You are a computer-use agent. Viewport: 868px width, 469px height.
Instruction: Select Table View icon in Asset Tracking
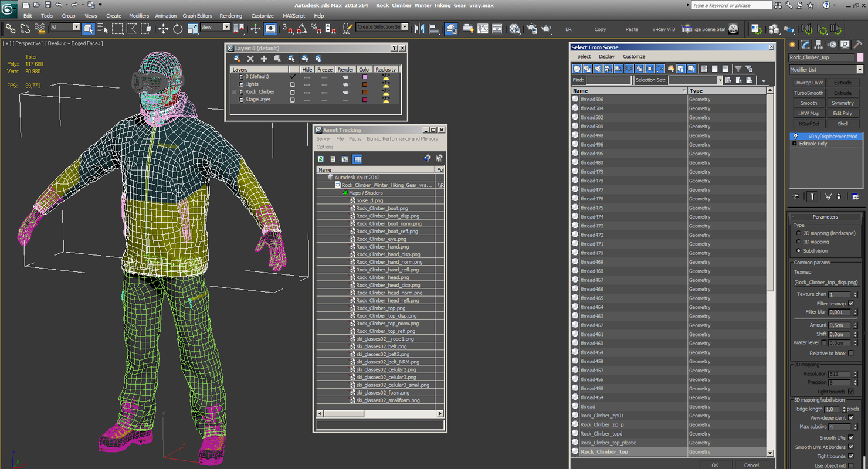pyautogui.click(x=357, y=159)
